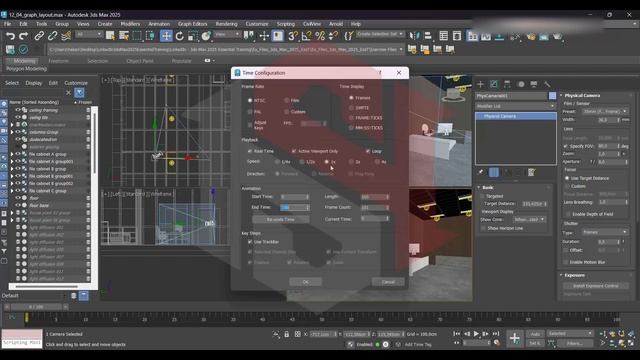
Task: Click the Play Animation button
Action: (476, 334)
